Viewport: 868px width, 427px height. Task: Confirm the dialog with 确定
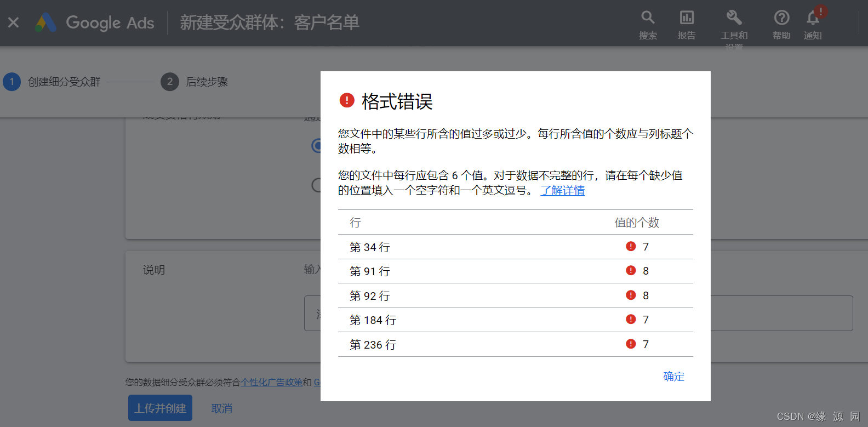click(x=673, y=377)
